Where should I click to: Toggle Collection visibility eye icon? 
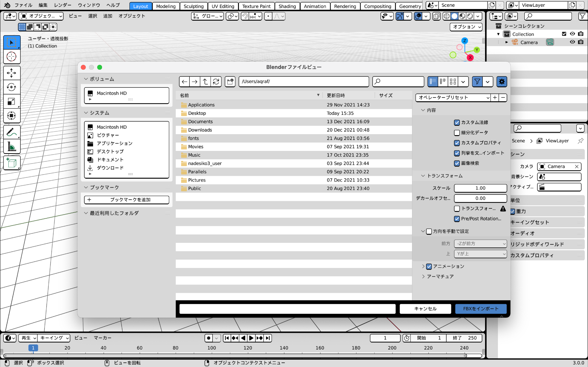[572, 34]
